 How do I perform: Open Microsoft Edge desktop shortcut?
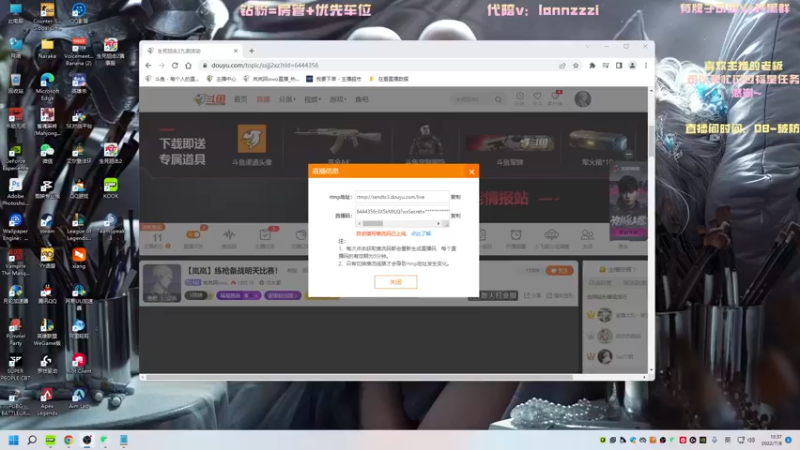(47, 87)
